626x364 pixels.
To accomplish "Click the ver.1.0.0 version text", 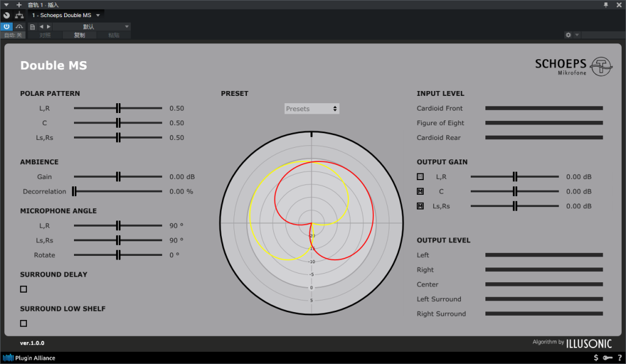I will click(32, 343).
